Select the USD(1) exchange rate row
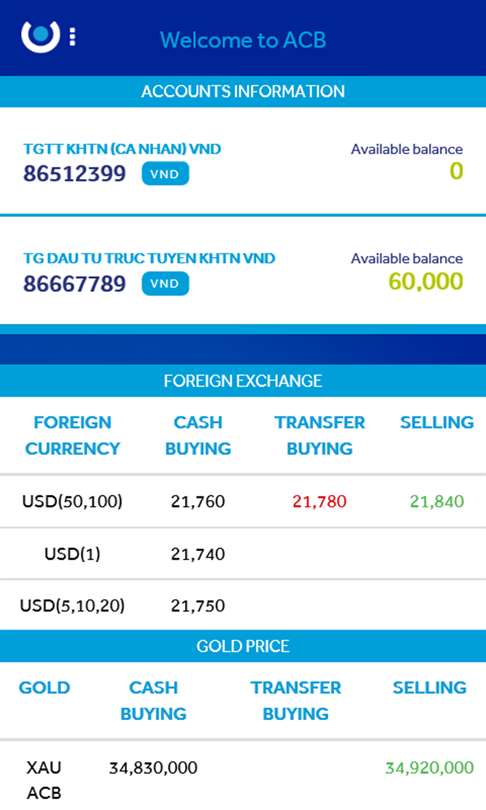Screen dimensions: 486x810 pyautogui.click(x=243, y=554)
